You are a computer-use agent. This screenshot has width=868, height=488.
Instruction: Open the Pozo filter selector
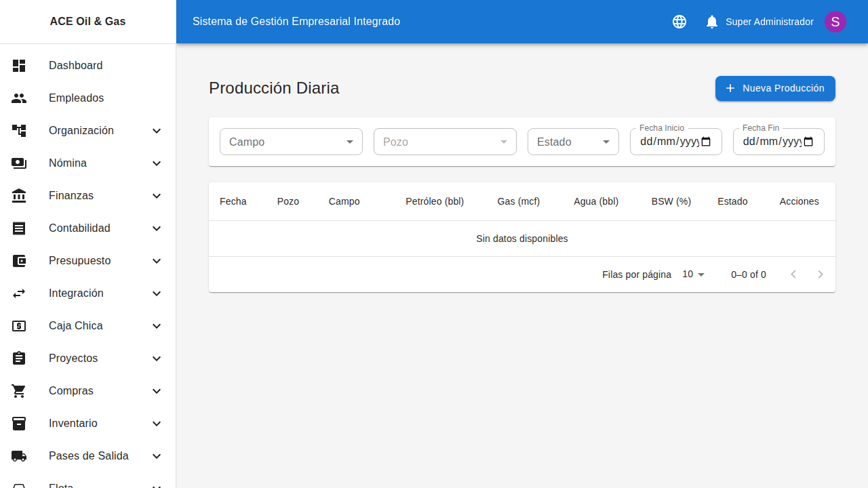pos(445,142)
